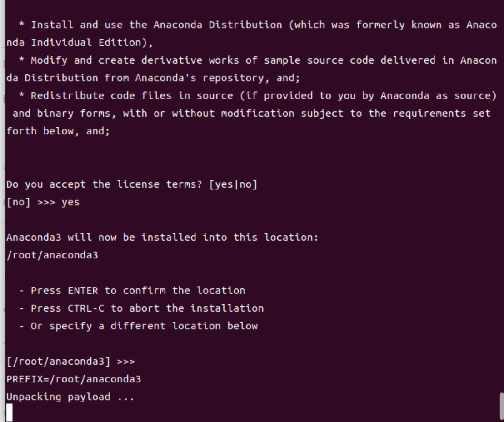Viewport: 504px width, 422px height.
Task: Click 'nda Individual Edition),' text
Action: click(80, 43)
